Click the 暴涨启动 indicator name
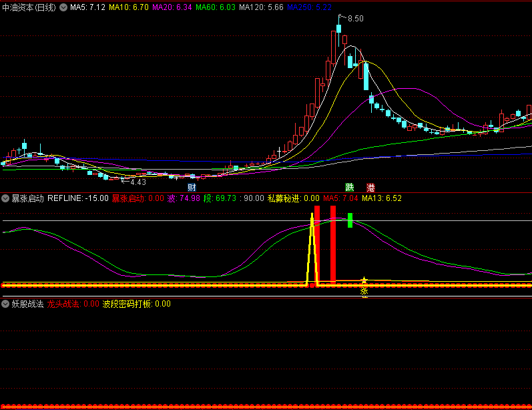The height and width of the screenshot is (410, 532). tap(27, 198)
